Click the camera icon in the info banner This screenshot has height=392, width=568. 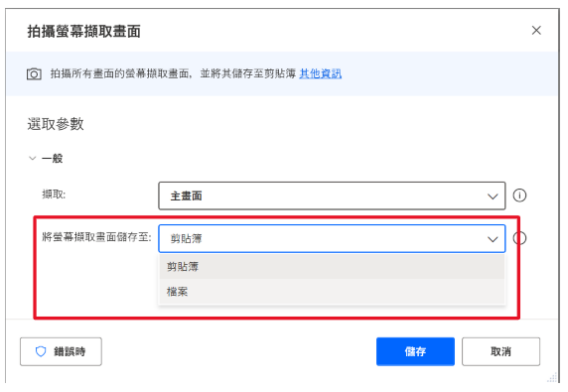pos(34,73)
